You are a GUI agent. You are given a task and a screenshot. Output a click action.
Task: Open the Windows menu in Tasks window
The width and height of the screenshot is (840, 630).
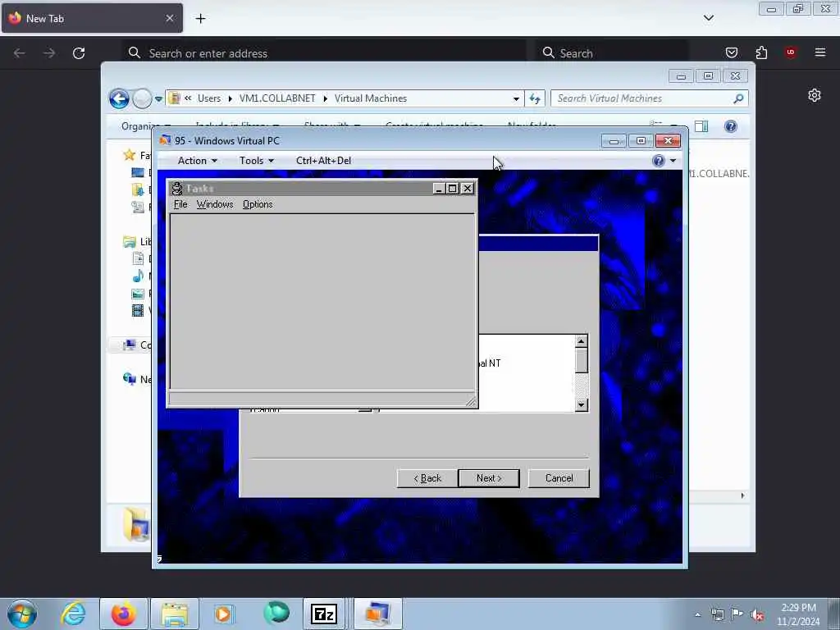[x=215, y=204]
